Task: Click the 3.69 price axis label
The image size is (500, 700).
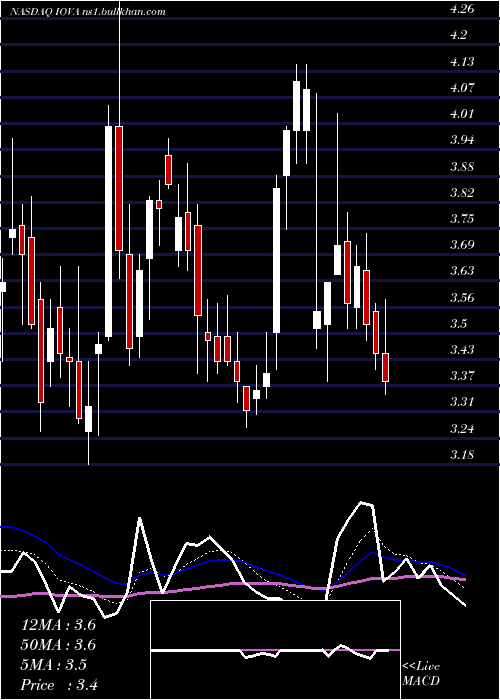Action: (462, 245)
